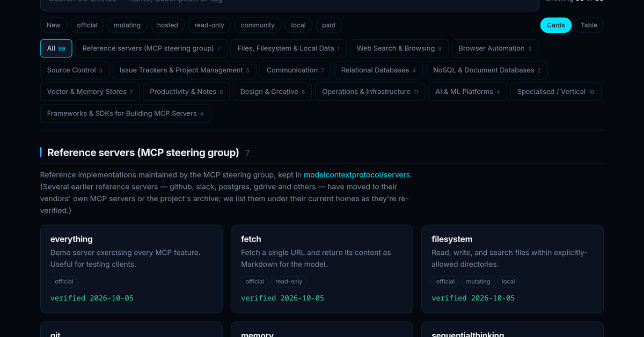
Task: Switch to Table view
Action: point(589,25)
